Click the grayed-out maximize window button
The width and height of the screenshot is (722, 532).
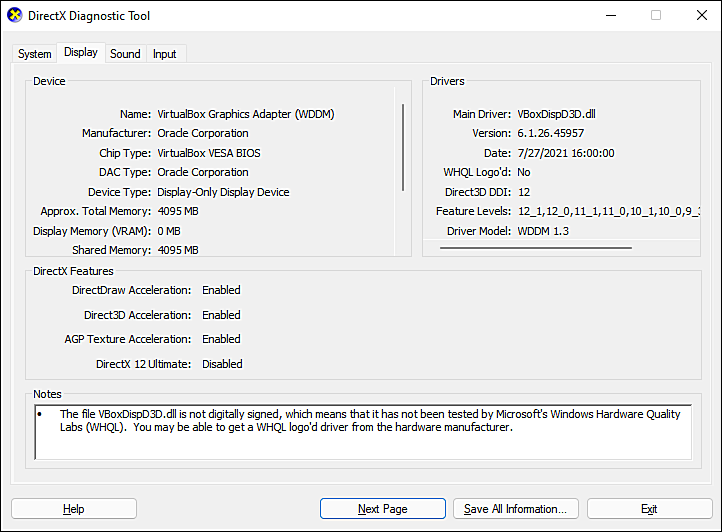pyautogui.click(x=656, y=16)
